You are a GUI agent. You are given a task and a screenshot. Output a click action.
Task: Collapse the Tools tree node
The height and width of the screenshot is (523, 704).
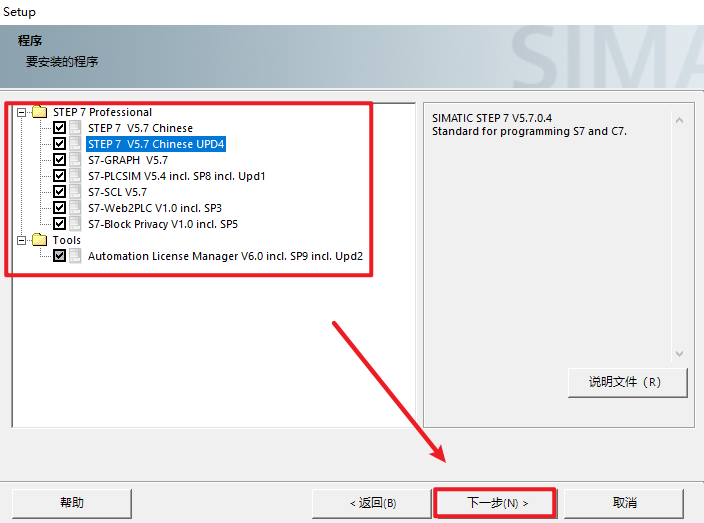[21, 240]
